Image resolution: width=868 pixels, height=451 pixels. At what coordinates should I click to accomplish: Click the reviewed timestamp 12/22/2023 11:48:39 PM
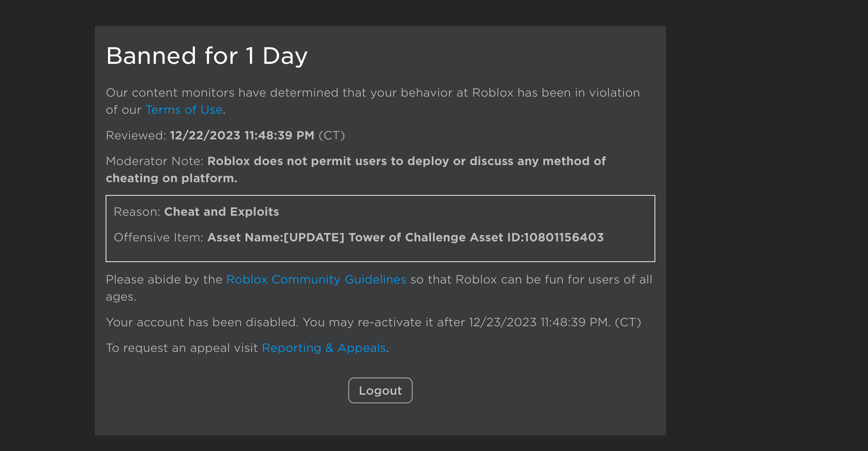242,135
